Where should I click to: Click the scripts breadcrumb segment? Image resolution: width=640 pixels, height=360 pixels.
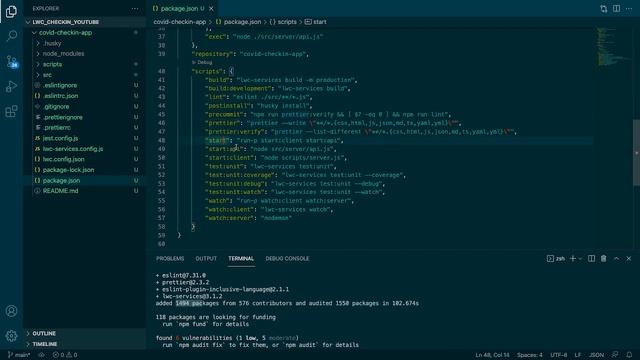(283, 22)
